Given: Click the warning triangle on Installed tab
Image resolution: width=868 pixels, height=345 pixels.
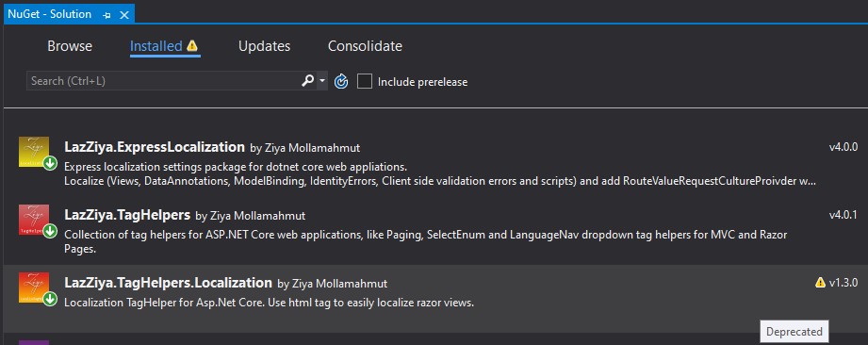Looking at the screenshot, I should pos(192,45).
